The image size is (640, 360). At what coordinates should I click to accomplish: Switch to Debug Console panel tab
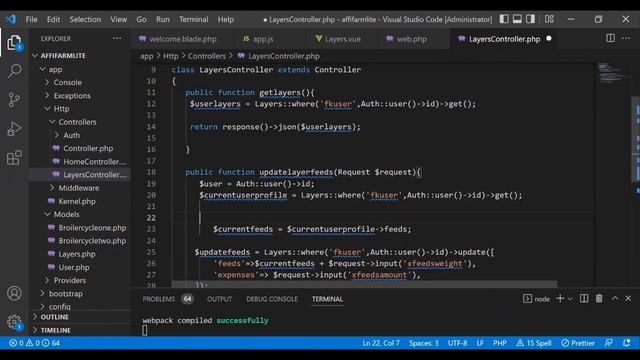coord(272,299)
